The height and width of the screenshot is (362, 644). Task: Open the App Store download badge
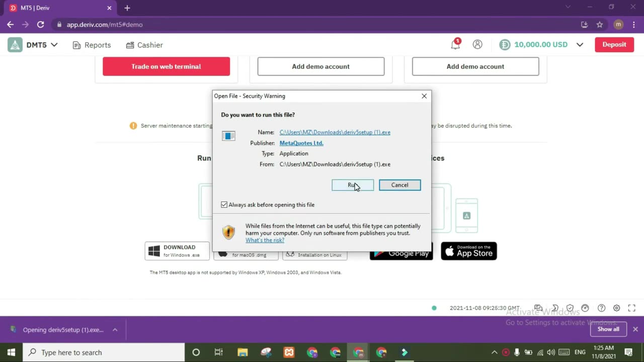[x=469, y=251]
